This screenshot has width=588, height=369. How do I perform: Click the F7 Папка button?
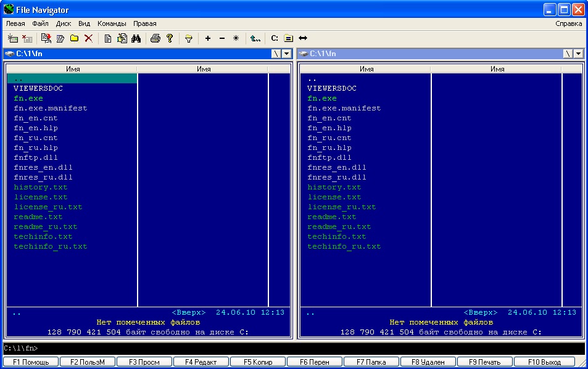(371, 362)
